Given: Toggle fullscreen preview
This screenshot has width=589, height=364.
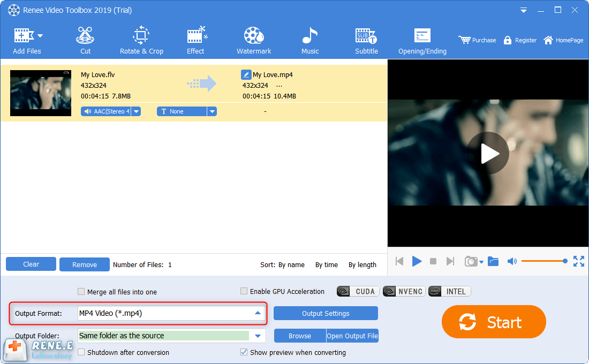Looking at the screenshot, I should click(578, 261).
